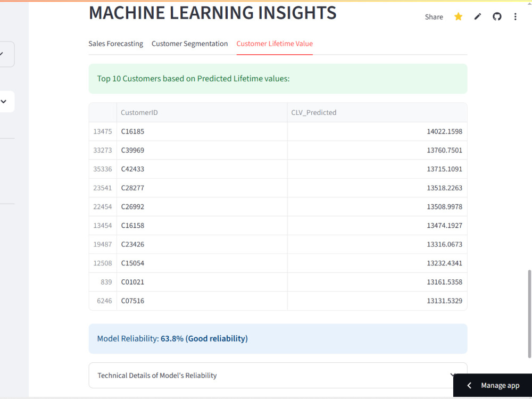Click the Manage app button
The height and width of the screenshot is (399, 532).
[493, 385]
